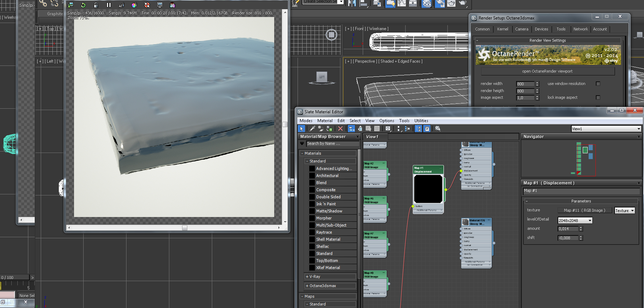Viewport: 644px width, 308px height.
Task: Click the color picker icon in the render toolbar
Action: (134, 5)
